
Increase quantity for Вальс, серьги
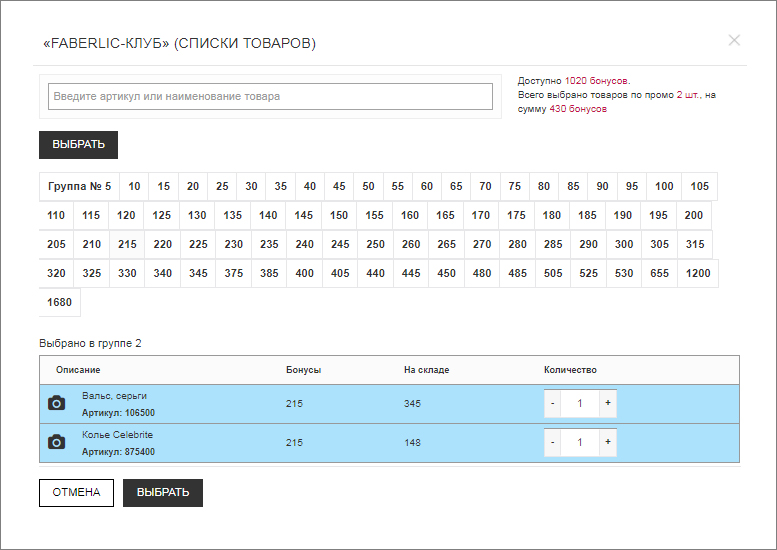pos(608,403)
